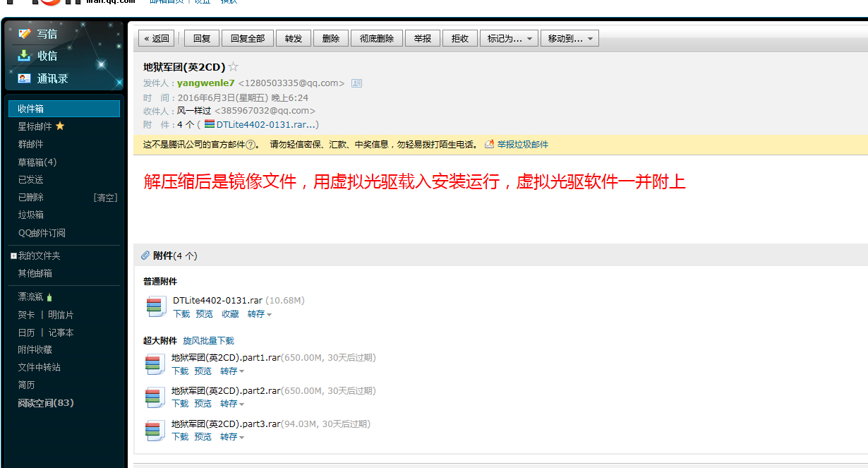
Task: Open 转存 dropdown for part1.rar
Action: pyautogui.click(x=231, y=371)
